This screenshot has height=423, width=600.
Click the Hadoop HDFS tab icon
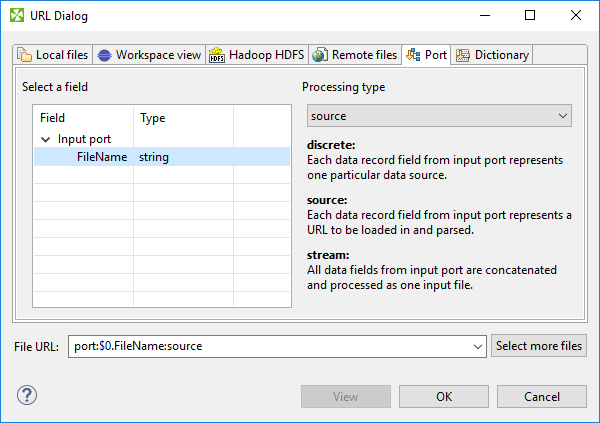tap(217, 55)
